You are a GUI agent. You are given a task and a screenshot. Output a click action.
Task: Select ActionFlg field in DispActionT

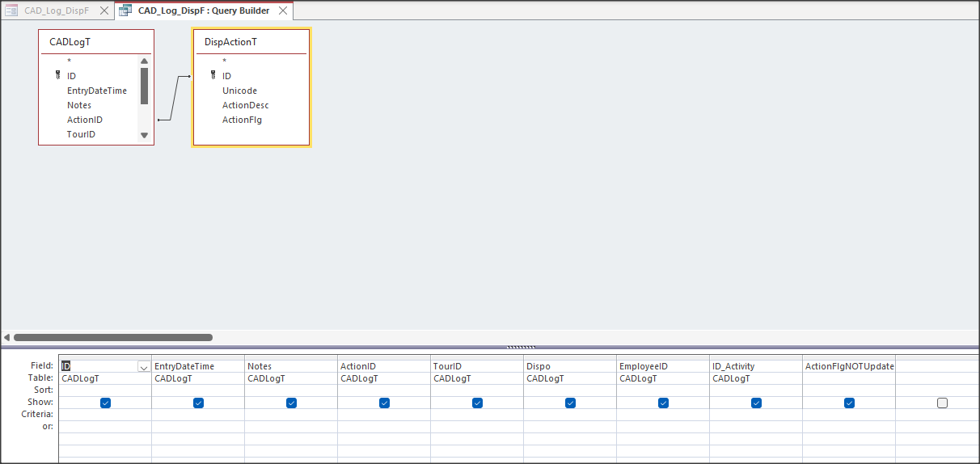click(243, 120)
